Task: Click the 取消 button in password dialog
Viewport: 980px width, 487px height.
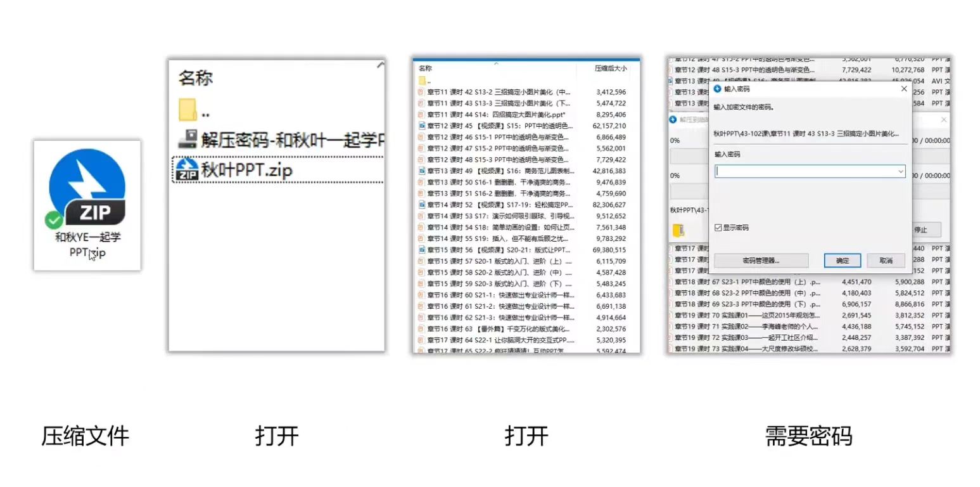Action: tap(886, 261)
